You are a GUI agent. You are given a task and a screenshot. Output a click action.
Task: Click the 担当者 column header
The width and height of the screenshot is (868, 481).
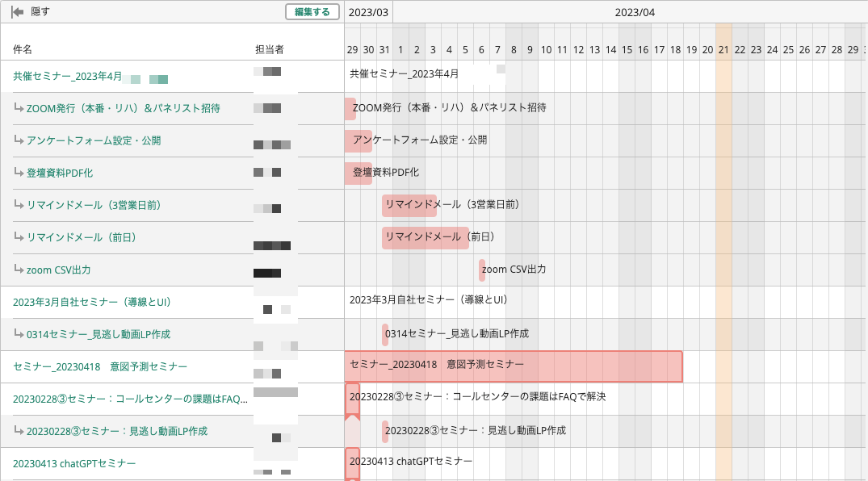[x=270, y=50]
